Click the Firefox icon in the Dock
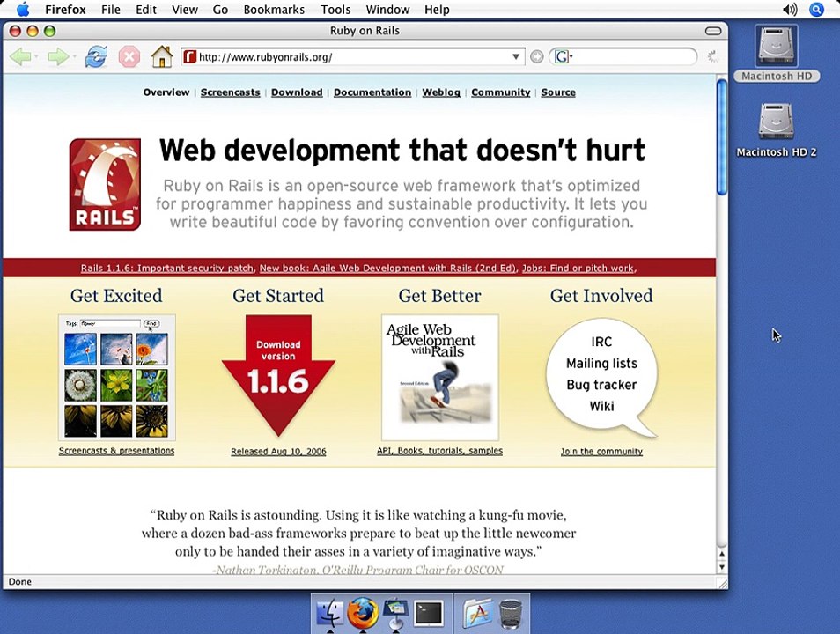This screenshot has height=634, width=840. (x=363, y=613)
